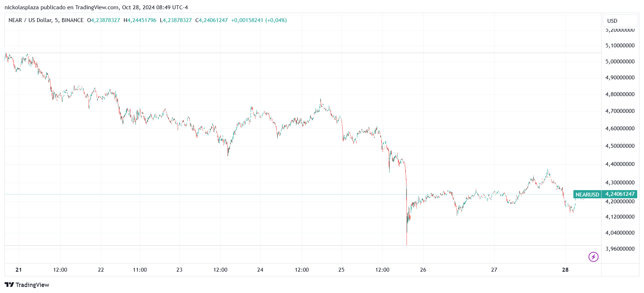Select date 27 on the time axis
Viewport: 644px width, 293px height.
point(494,270)
